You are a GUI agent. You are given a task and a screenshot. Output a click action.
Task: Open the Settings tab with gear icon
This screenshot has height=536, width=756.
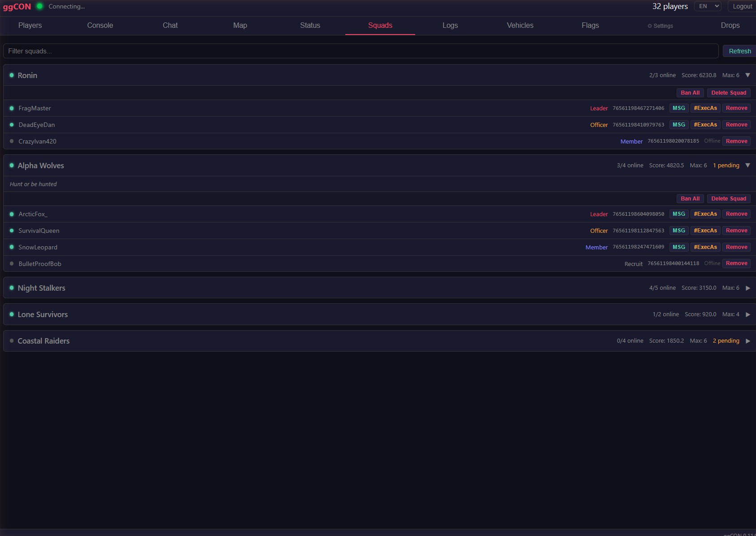[660, 26]
